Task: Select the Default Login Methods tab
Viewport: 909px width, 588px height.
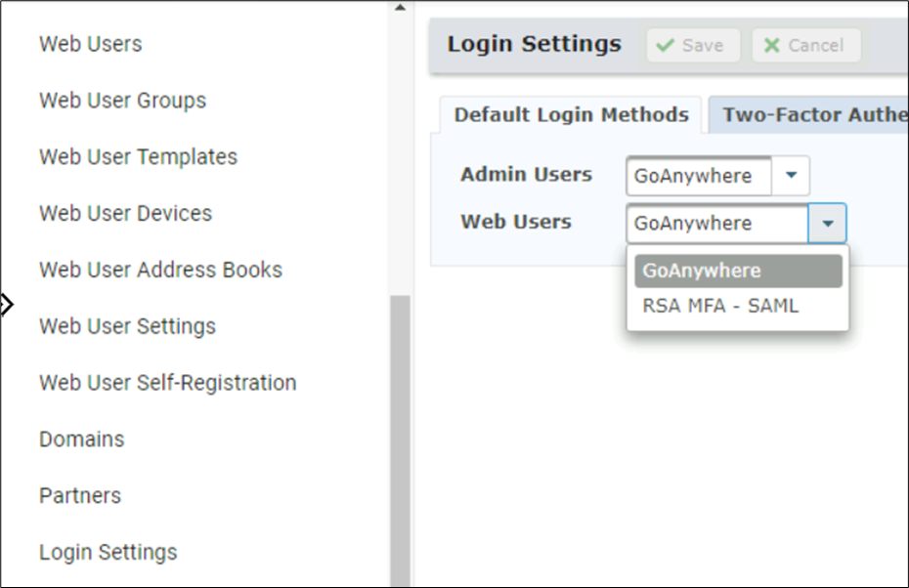Action: point(571,115)
